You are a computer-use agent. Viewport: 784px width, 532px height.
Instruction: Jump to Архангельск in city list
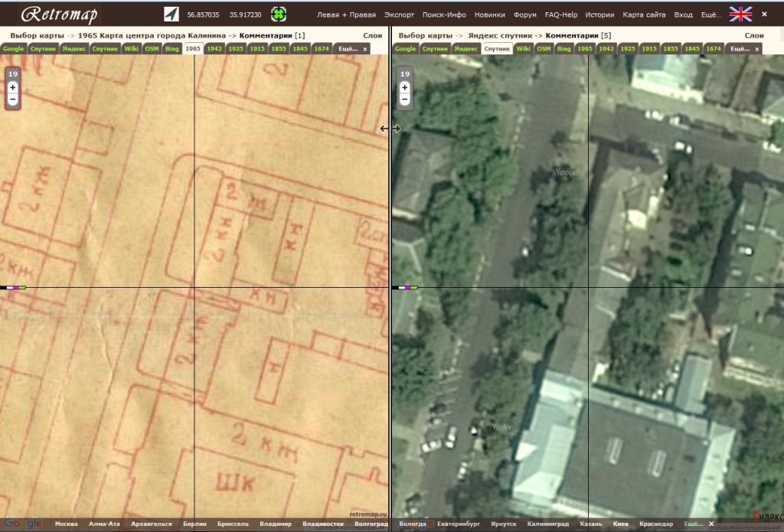coord(152,524)
